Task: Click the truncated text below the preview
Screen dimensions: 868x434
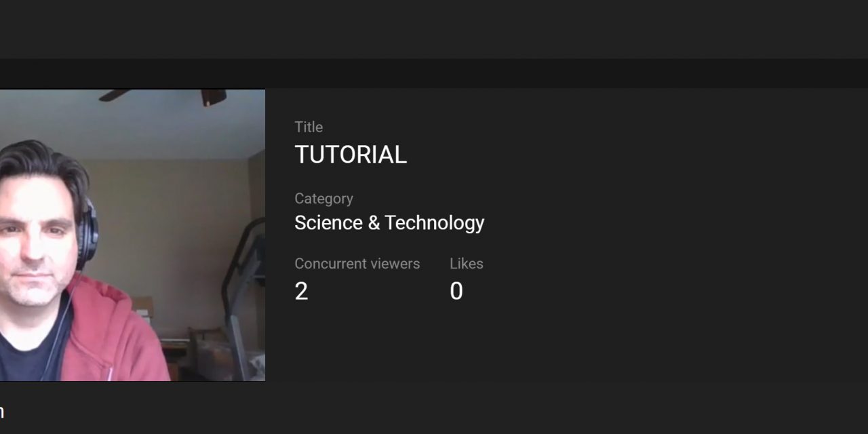Action: point(2,412)
